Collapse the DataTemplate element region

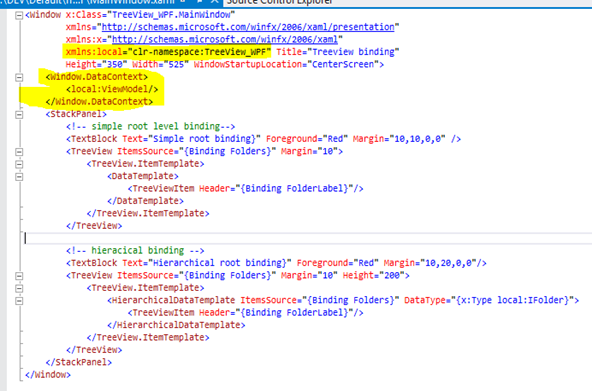[19, 177]
